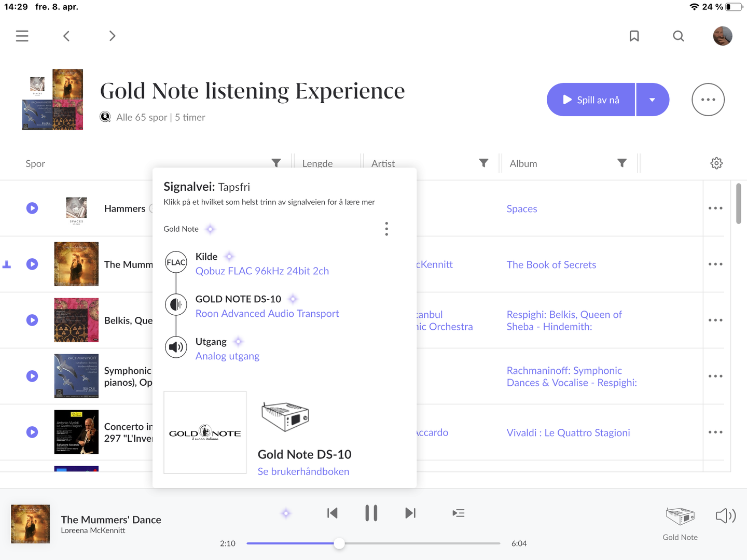747x560 pixels.
Task: Click the signal path star in footer
Action: (286, 513)
